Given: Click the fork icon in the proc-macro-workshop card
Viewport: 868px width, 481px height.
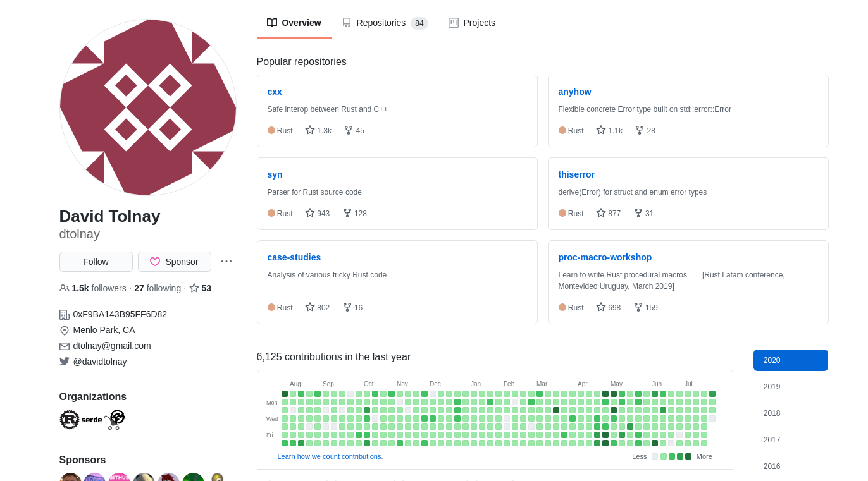Looking at the screenshot, I should coord(638,307).
